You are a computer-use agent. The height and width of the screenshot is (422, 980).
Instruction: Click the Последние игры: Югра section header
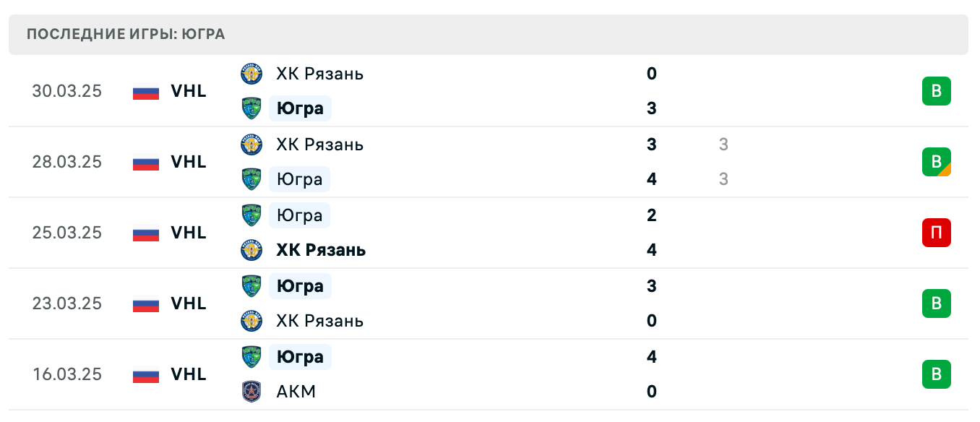pyautogui.click(x=126, y=35)
